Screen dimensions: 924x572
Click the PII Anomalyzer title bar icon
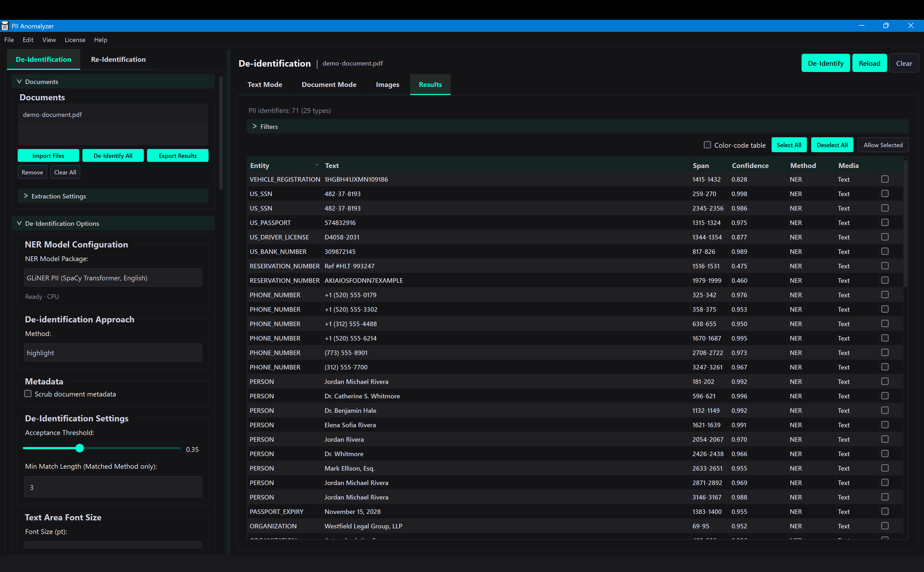(x=5, y=26)
